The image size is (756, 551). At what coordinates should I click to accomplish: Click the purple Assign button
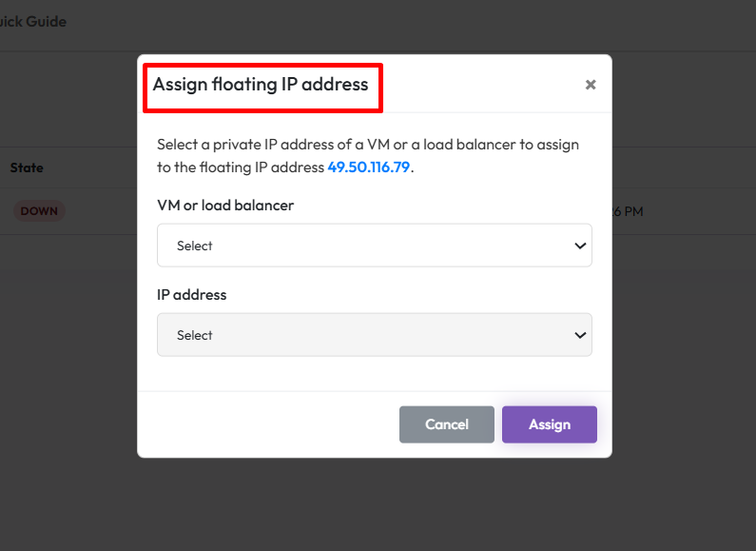coord(550,424)
